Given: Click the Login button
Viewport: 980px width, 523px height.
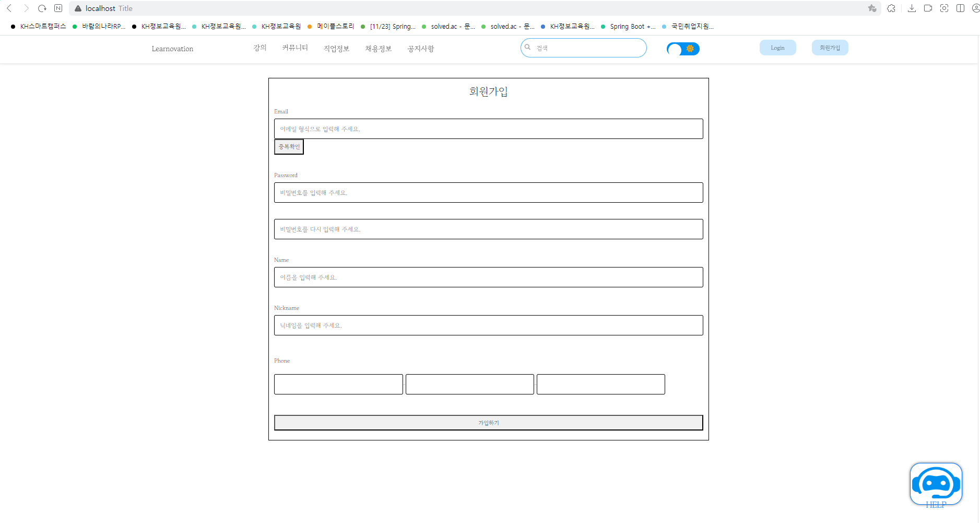Looking at the screenshot, I should [777, 47].
